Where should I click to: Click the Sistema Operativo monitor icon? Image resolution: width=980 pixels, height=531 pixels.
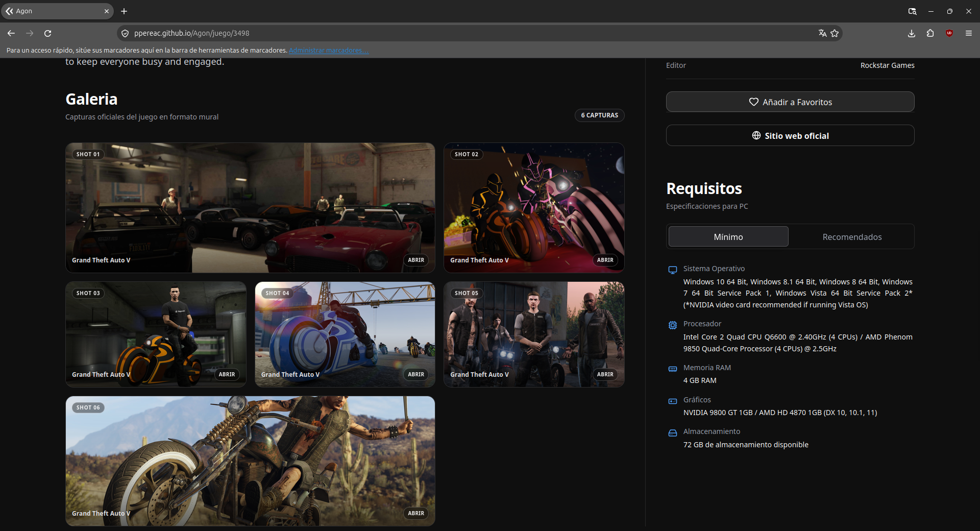tap(673, 270)
